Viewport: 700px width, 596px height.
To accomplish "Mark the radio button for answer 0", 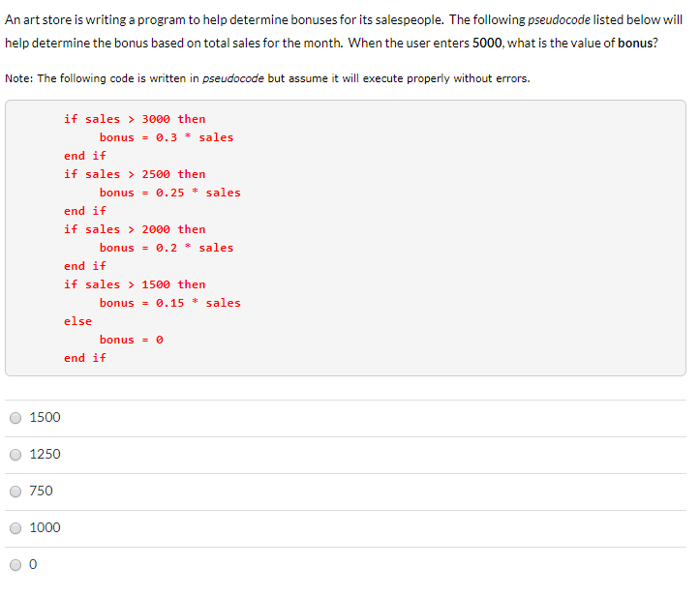I will click(x=15, y=565).
